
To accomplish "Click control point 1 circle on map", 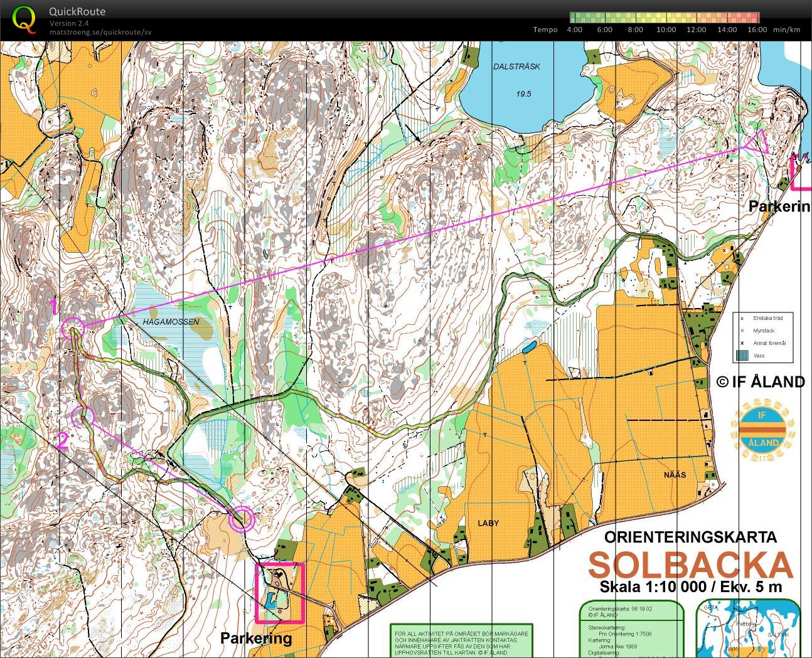I will point(72,326).
